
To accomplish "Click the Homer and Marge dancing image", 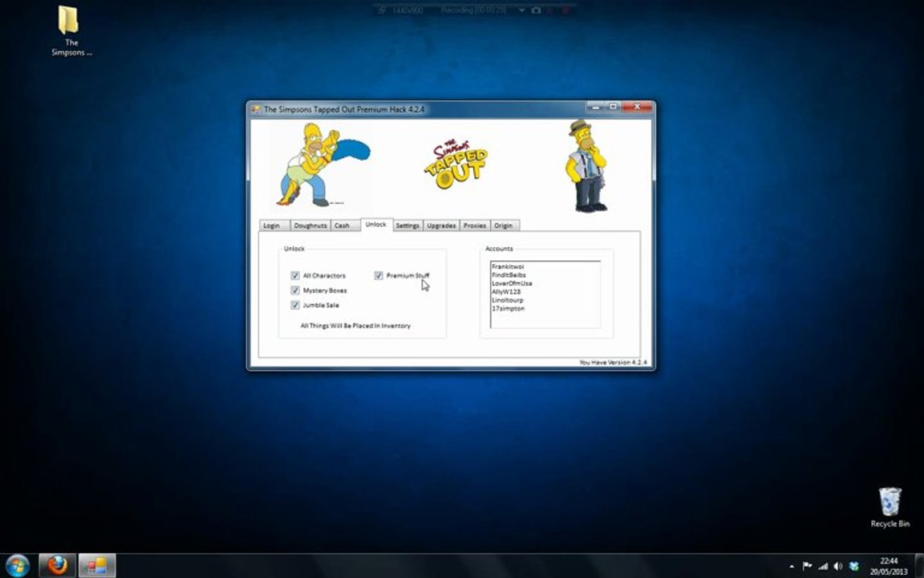I will click(323, 165).
